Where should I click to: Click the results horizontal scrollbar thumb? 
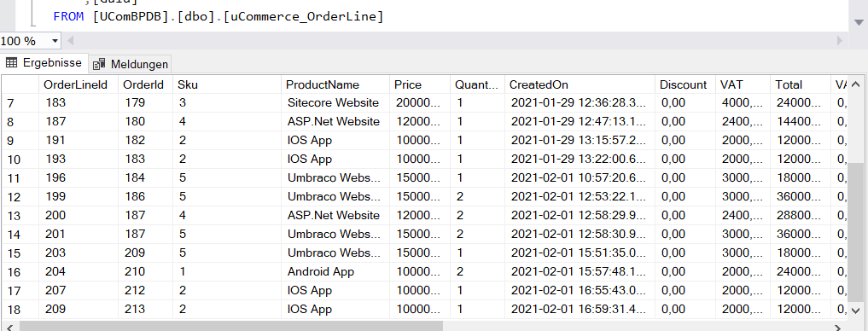pyautogui.click(x=231, y=326)
